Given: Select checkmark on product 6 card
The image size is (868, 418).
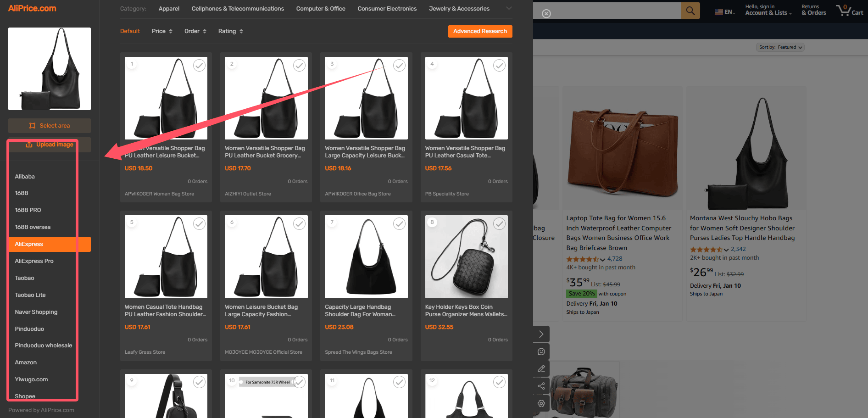Looking at the screenshot, I should (x=300, y=224).
